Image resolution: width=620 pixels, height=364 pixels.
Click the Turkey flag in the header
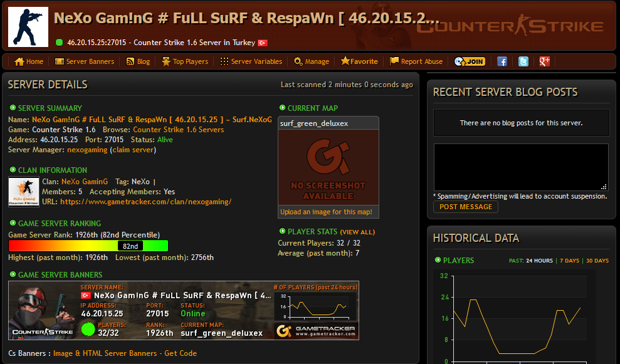[263, 43]
